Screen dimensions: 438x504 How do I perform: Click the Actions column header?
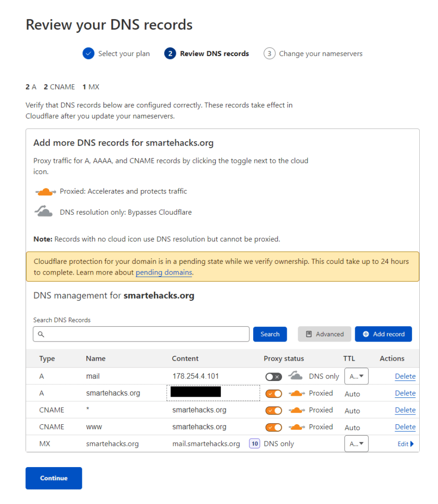[392, 358]
